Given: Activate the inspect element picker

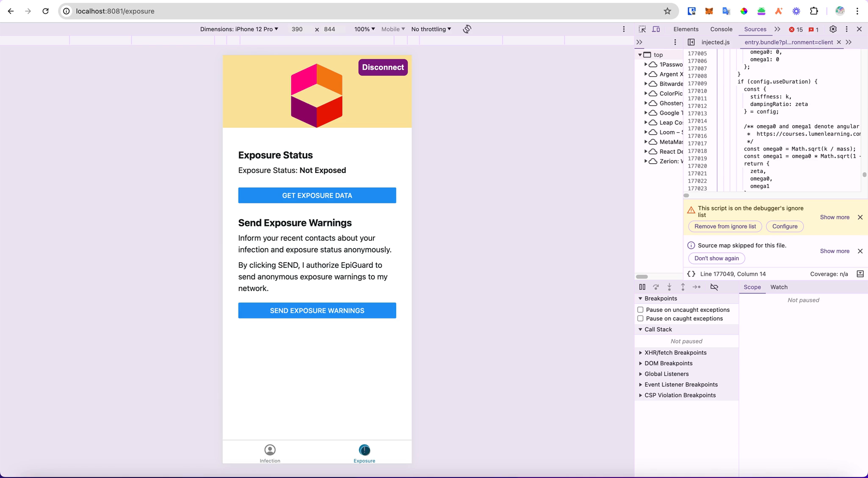Looking at the screenshot, I should point(642,29).
